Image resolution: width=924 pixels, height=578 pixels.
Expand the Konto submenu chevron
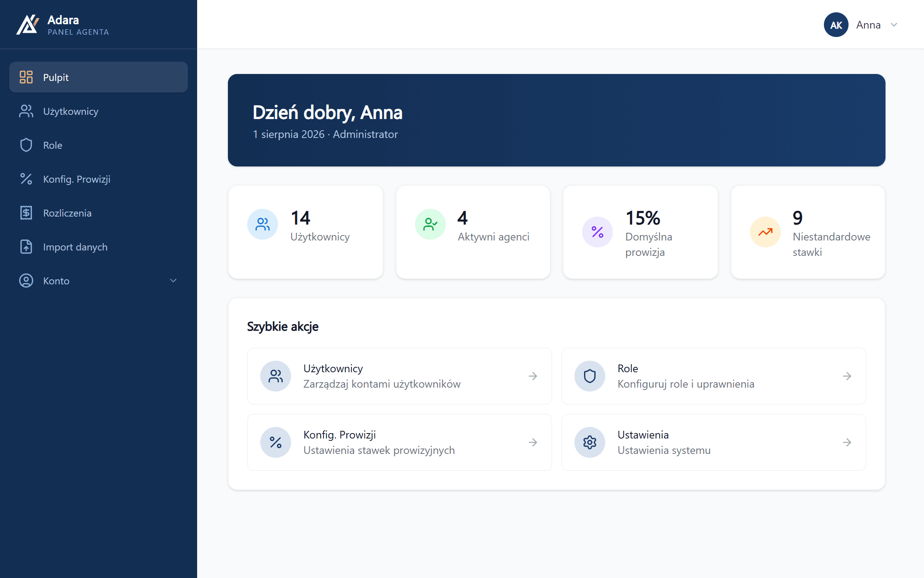pos(173,281)
